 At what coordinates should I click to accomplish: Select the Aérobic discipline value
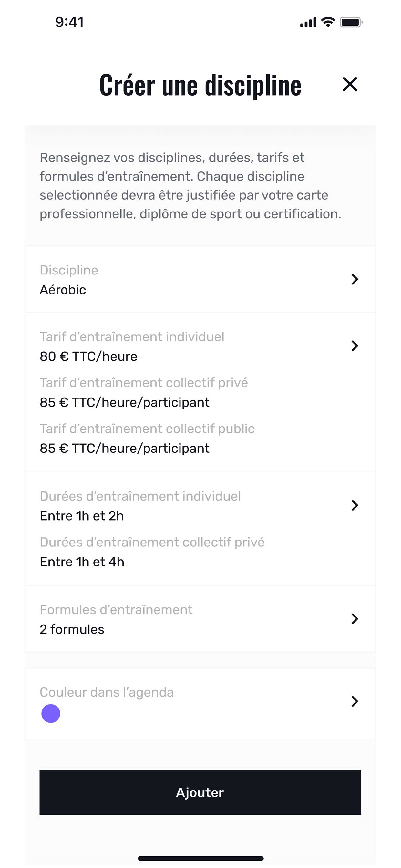click(x=63, y=290)
